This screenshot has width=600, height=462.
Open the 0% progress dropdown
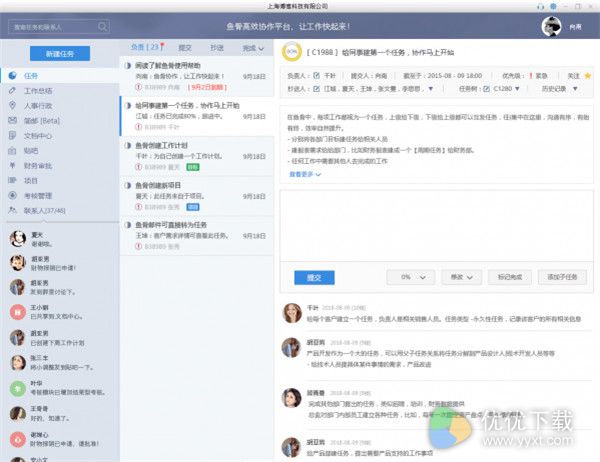coord(411,277)
